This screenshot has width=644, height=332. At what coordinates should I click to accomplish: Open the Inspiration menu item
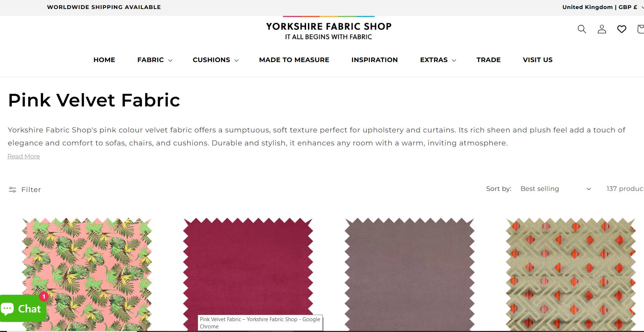tap(374, 60)
